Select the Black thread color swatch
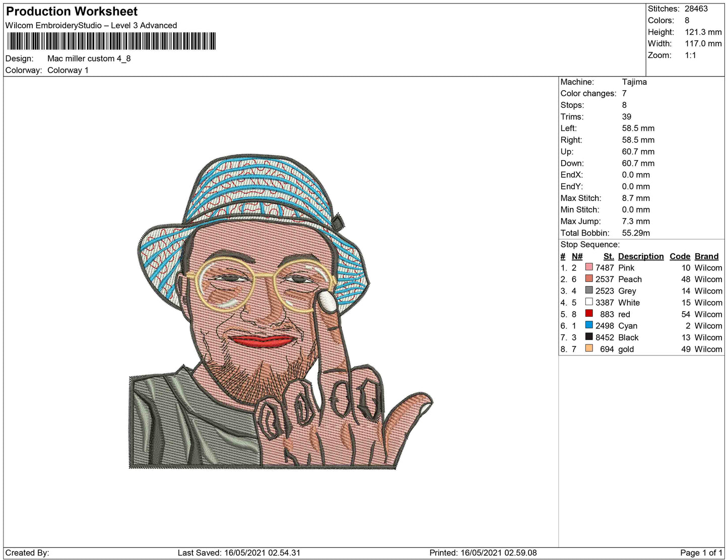The height and width of the screenshot is (560, 728). tap(589, 336)
